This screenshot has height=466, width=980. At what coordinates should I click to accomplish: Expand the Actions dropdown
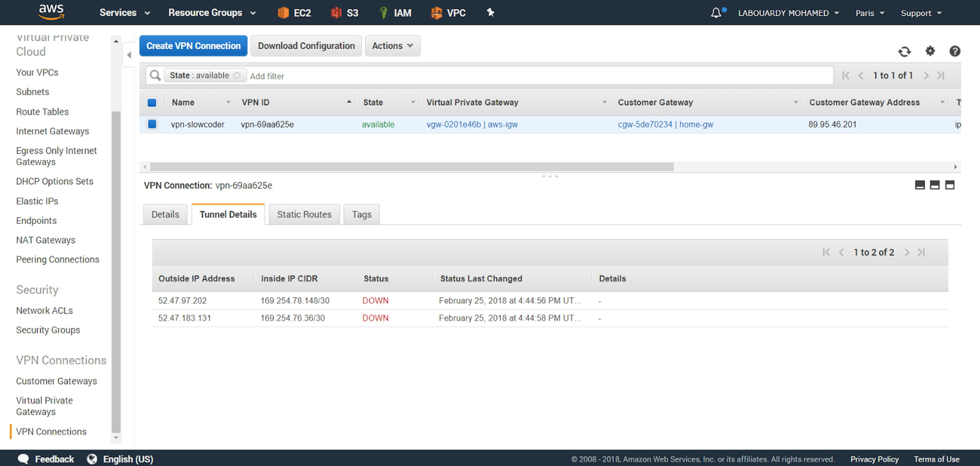(392, 46)
